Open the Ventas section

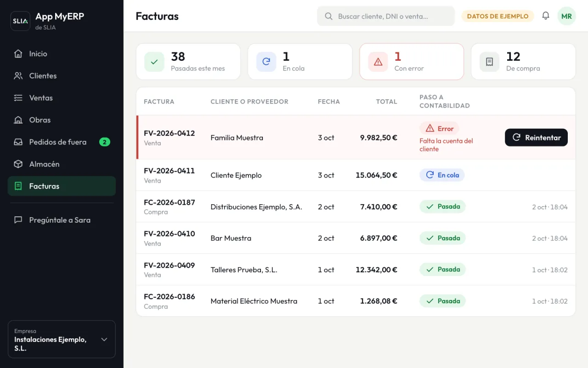(62, 98)
